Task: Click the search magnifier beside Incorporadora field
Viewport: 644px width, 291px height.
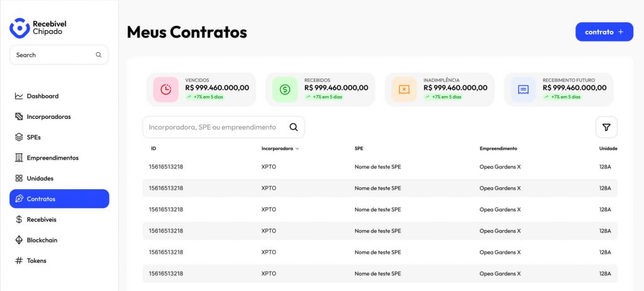Action: (294, 127)
